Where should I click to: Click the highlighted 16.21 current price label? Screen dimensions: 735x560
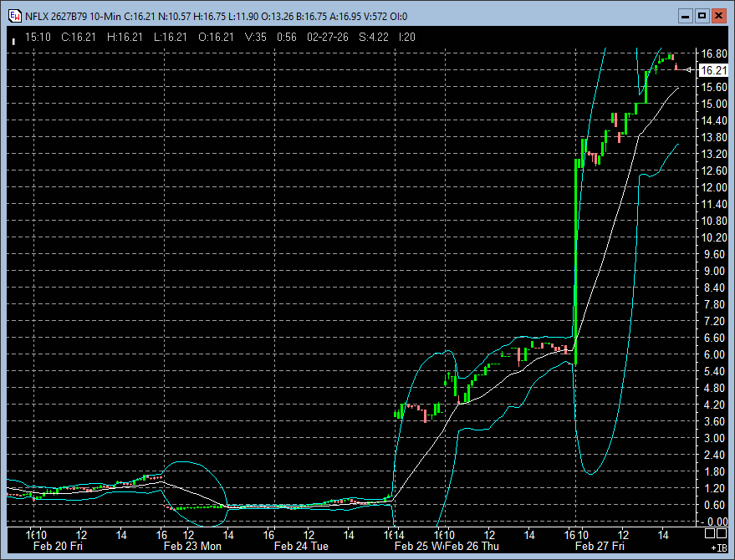coord(712,71)
